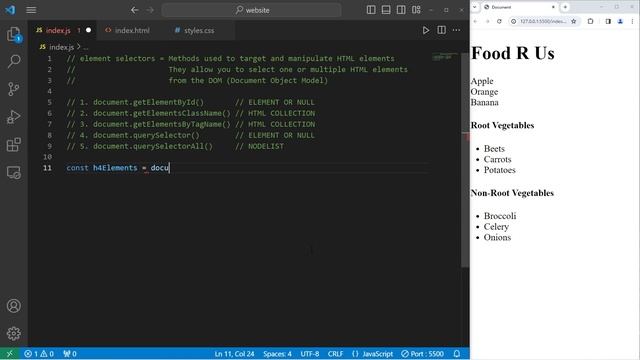Click line number 11 in the gutter
The image size is (640, 360).
click(x=47, y=168)
